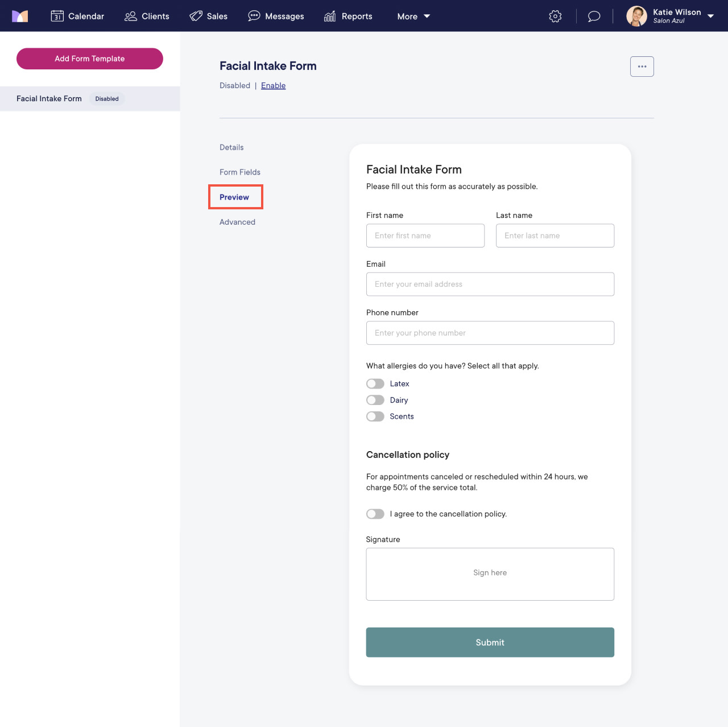The image size is (728, 727).
Task: Toggle the Latex allergy switch
Action: (375, 383)
